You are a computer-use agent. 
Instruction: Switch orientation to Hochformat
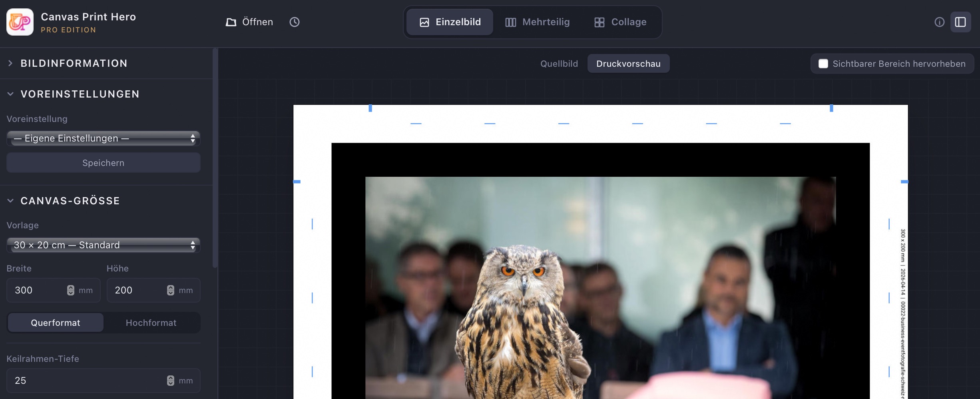point(151,323)
